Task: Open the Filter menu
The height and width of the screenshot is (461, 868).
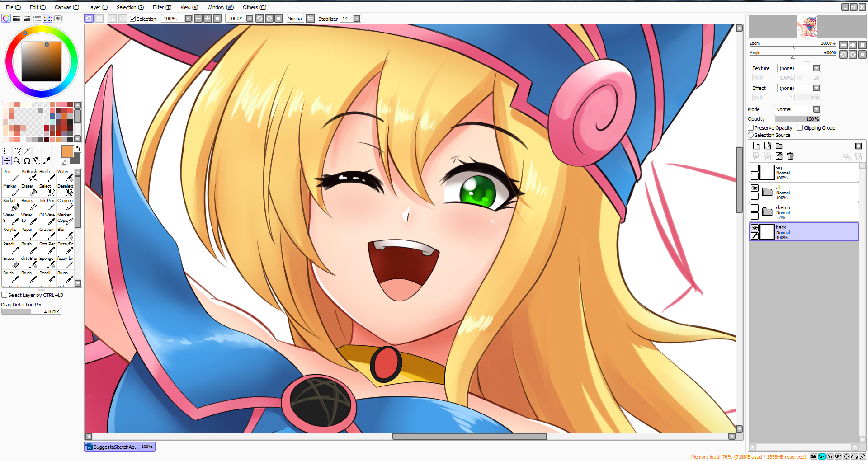Action: (x=162, y=7)
